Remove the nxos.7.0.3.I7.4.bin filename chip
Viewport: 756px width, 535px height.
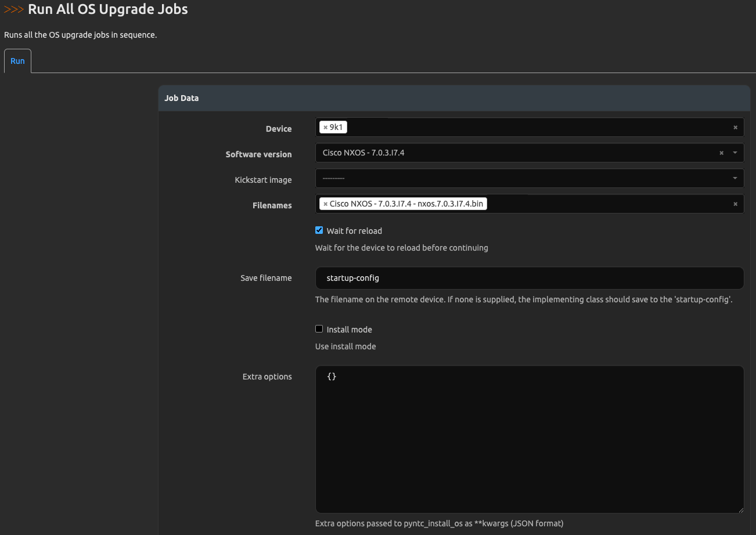326,204
